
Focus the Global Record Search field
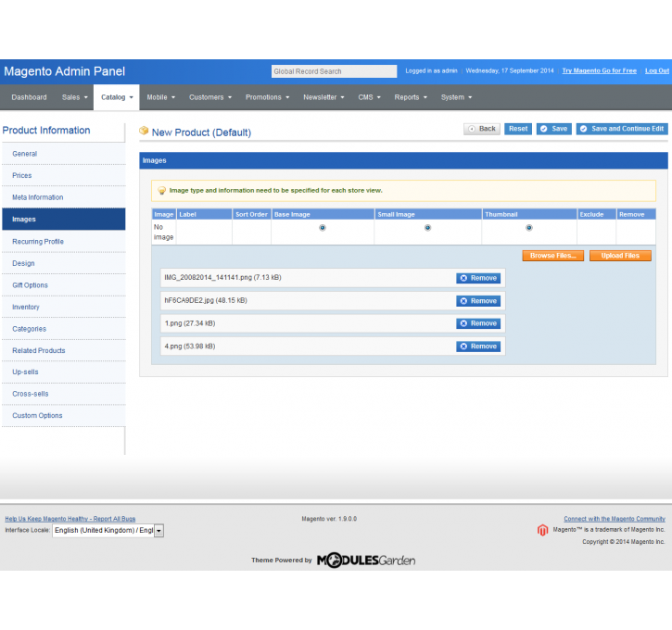334,71
